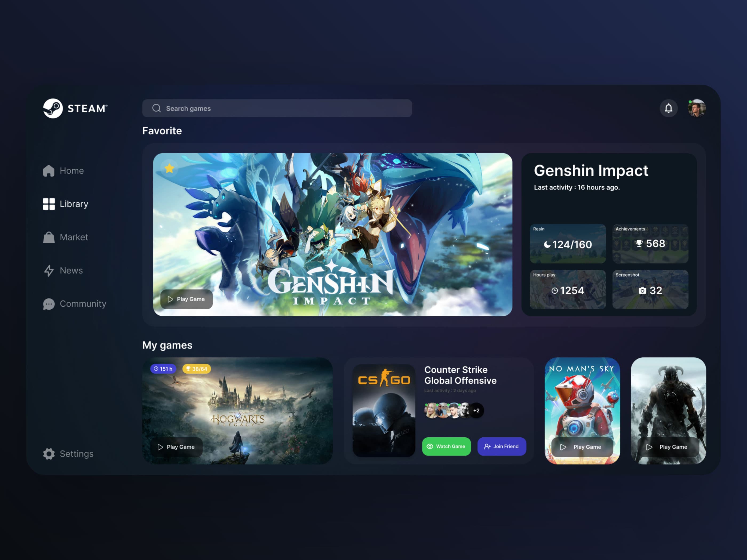Click Play Game on Hogwarts Legacy

[176, 447]
